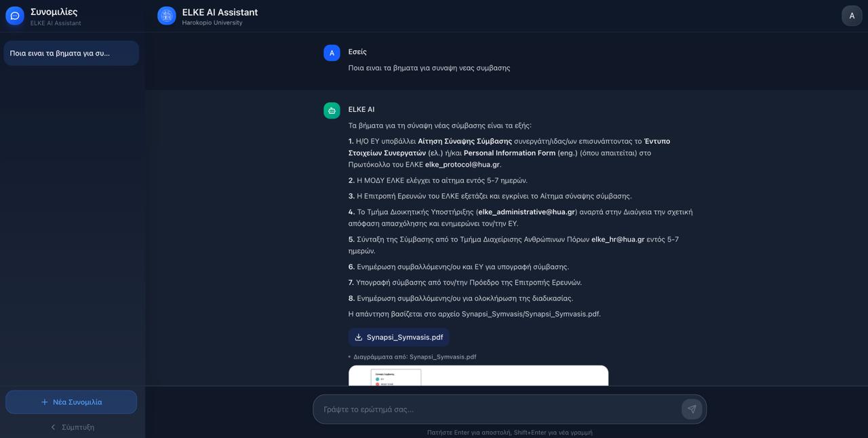Focus the 'Γράψτε το ερώτημά σας' input
The height and width of the screenshot is (438, 868).
(498, 410)
